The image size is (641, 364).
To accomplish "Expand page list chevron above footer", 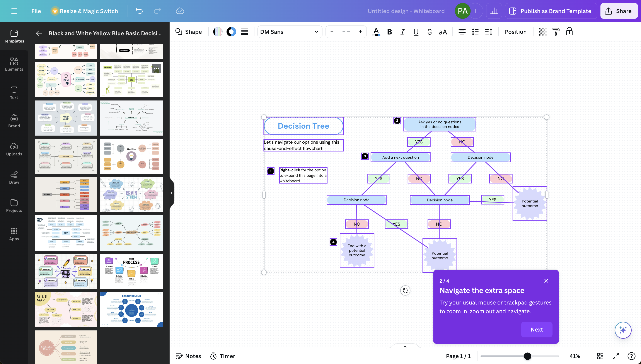I will [x=405, y=347].
